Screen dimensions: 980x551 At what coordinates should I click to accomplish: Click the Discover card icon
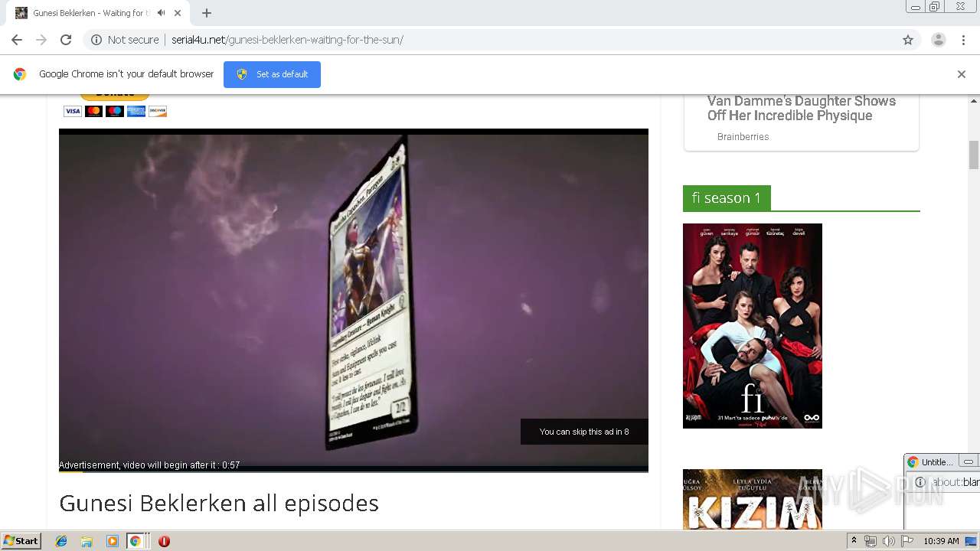pyautogui.click(x=158, y=111)
